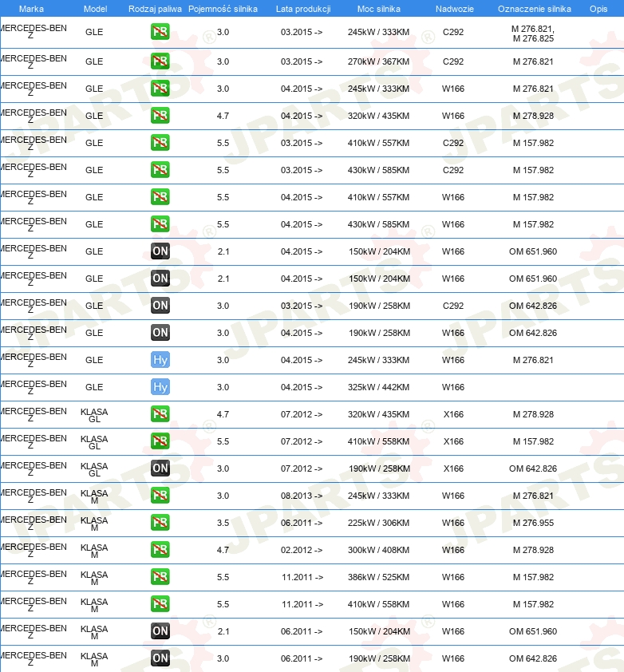Click M 278.928 in the GLE 4.7 row
The image size is (624, 672).
coord(533,115)
